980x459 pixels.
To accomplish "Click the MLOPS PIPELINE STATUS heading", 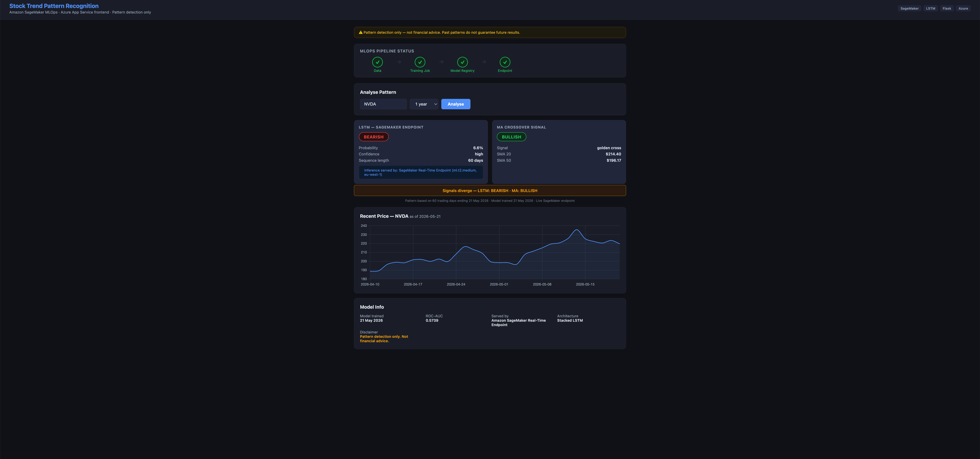I will coord(387,51).
